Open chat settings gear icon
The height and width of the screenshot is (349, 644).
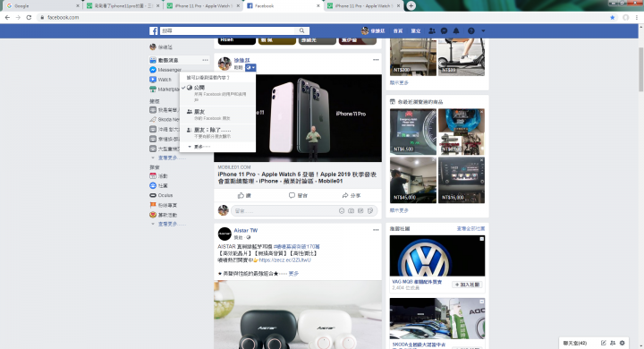623,343
